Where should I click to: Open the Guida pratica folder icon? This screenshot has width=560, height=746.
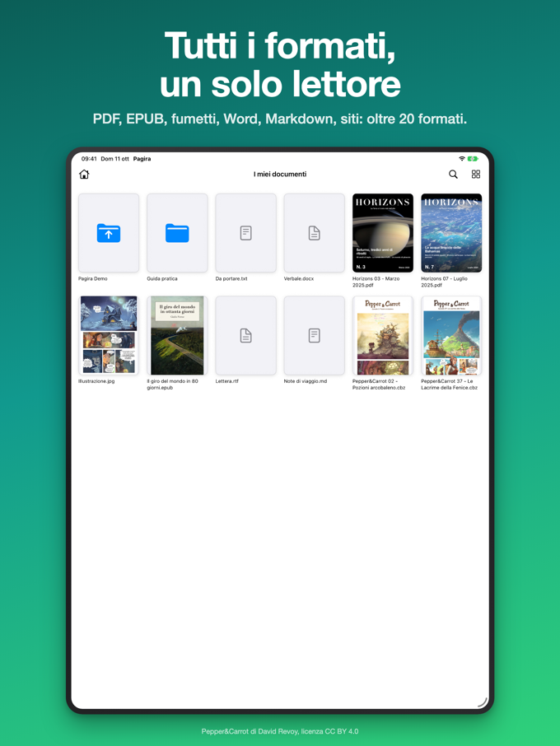pyautogui.click(x=177, y=233)
